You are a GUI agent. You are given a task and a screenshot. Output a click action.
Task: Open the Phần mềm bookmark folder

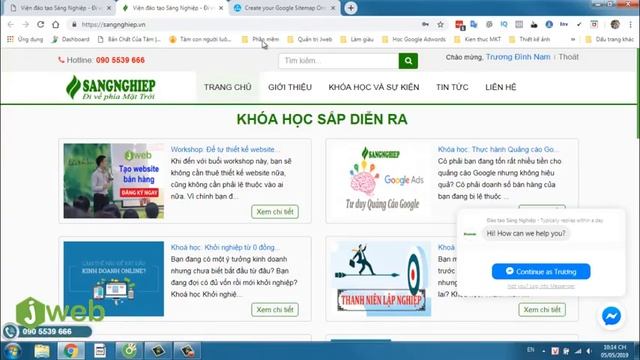[x=260, y=40]
